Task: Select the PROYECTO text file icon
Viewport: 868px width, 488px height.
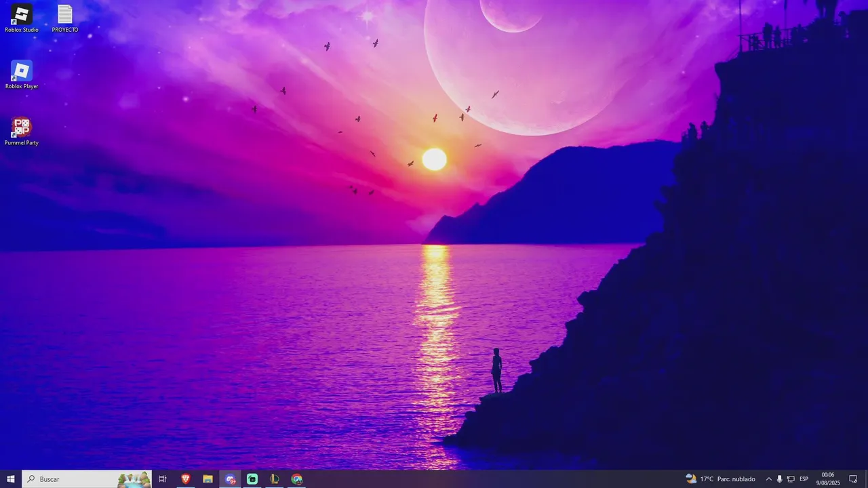Action: pos(65,18)
